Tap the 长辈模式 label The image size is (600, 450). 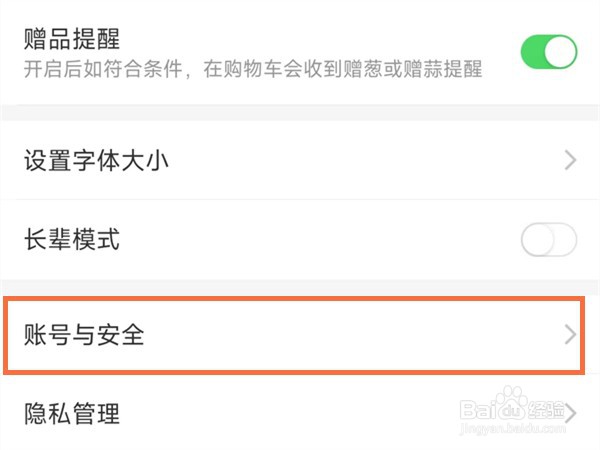(x=72, y=240)
